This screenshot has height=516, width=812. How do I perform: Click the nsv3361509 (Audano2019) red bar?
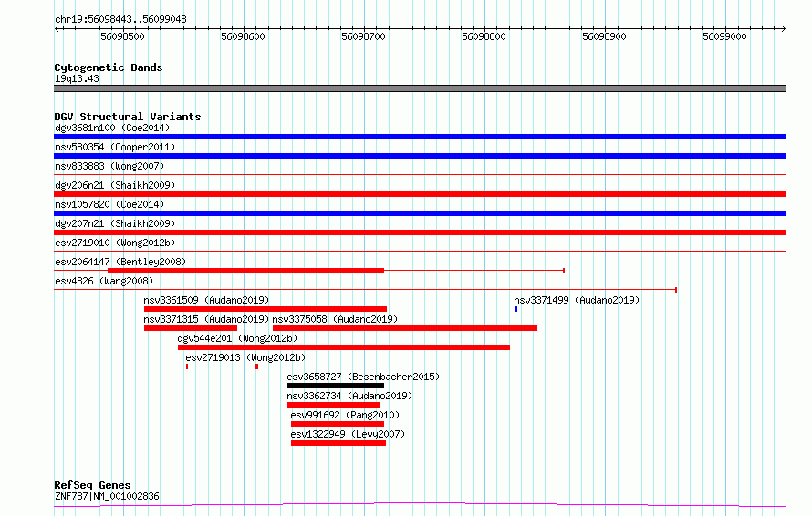point(265,309)
